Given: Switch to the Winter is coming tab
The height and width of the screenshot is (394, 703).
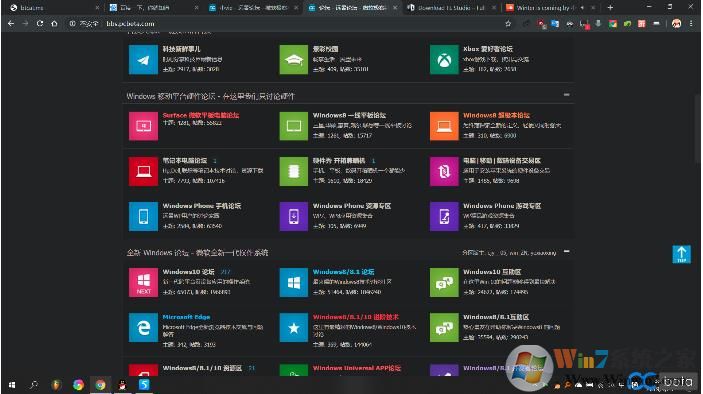Looking at the screenshot, I should pos(550,8).
